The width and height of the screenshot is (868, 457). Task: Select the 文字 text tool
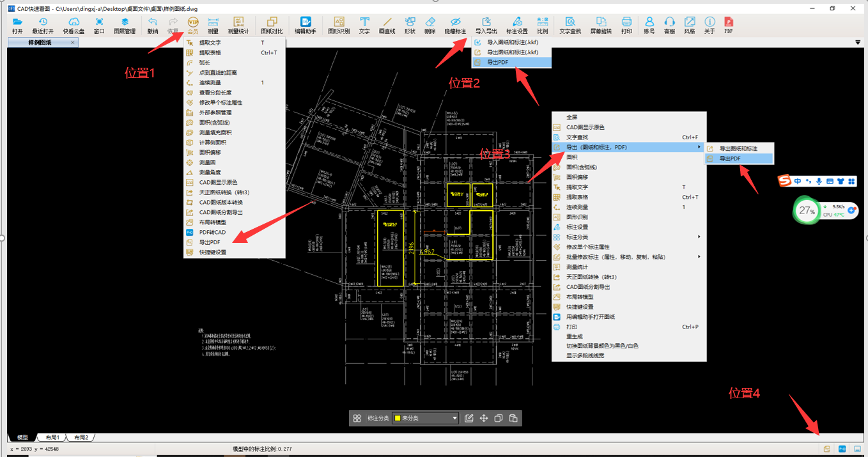(364, 26)
